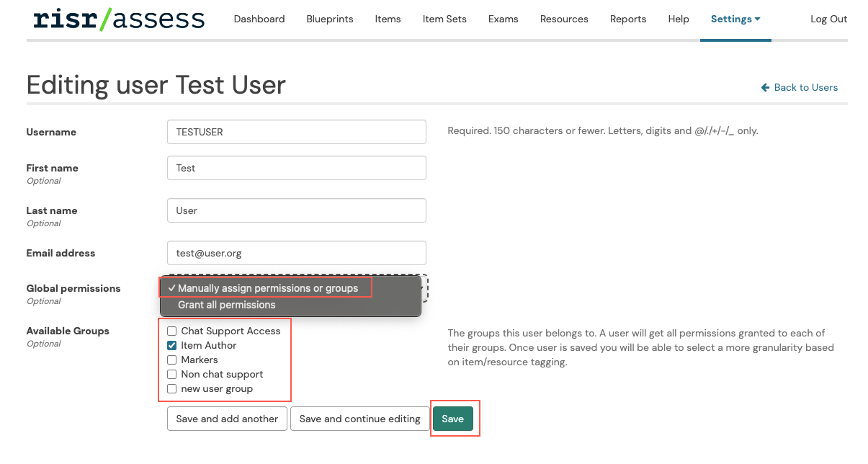868x464 pixels.
Task: Click the Back to Users arrow link
Action: 799,87
